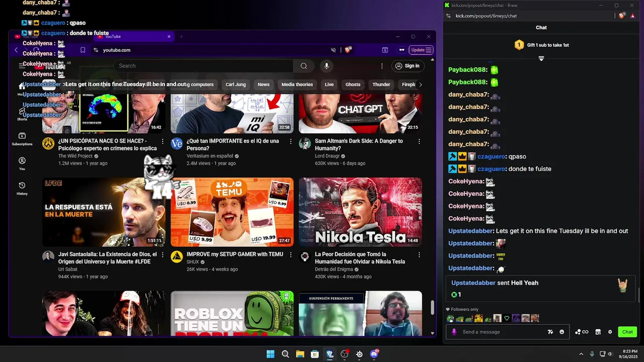This screenshot has height=362, width=644.
Task: Pick the green heart quick emote
Action: pos(507,318)
